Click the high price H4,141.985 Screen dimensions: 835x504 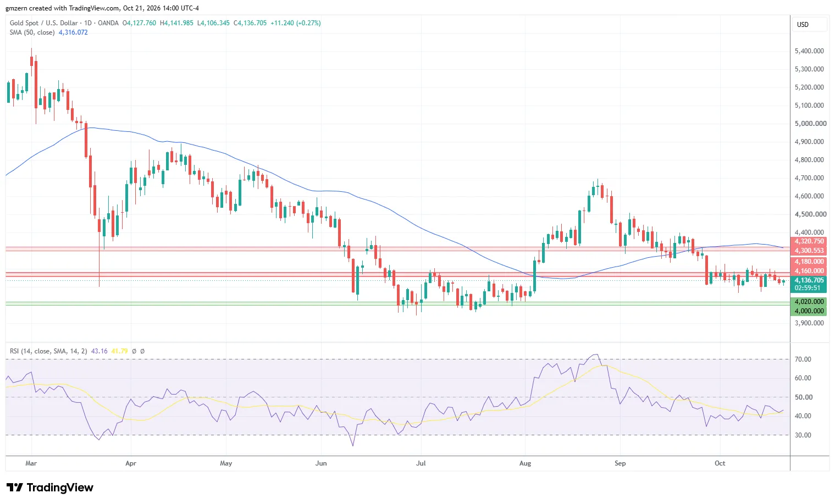[176, 23]
